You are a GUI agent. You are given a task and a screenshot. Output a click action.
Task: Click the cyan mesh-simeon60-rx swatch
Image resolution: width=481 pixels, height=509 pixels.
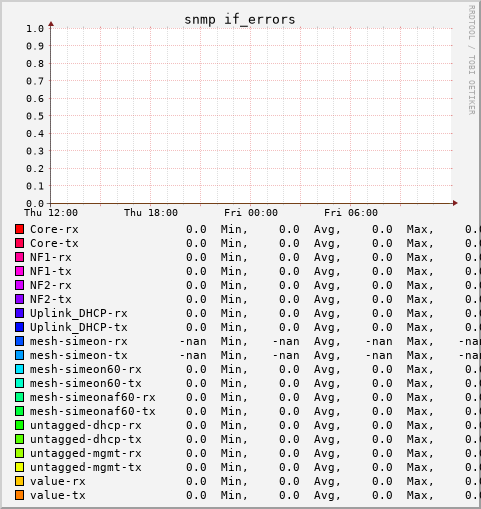click(19, 369)
